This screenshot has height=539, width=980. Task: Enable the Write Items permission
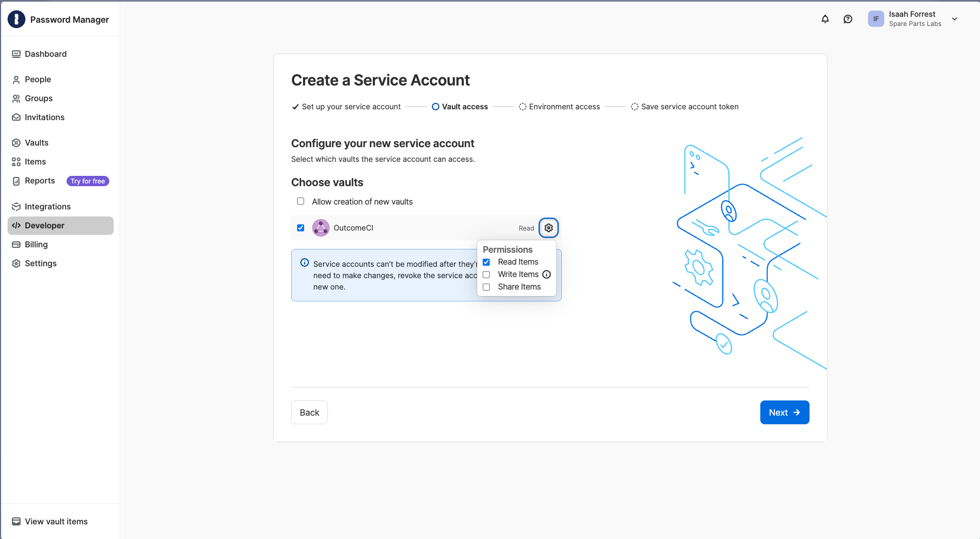(486, 274)
